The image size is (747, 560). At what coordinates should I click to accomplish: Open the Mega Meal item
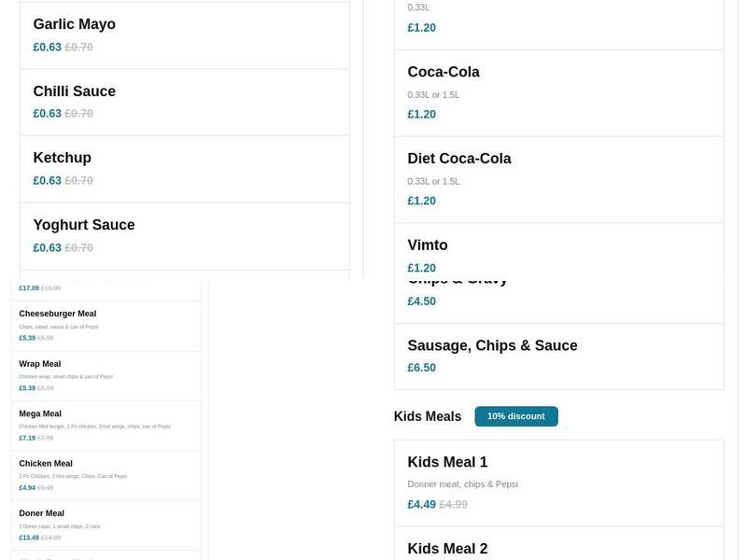(41, 413)
